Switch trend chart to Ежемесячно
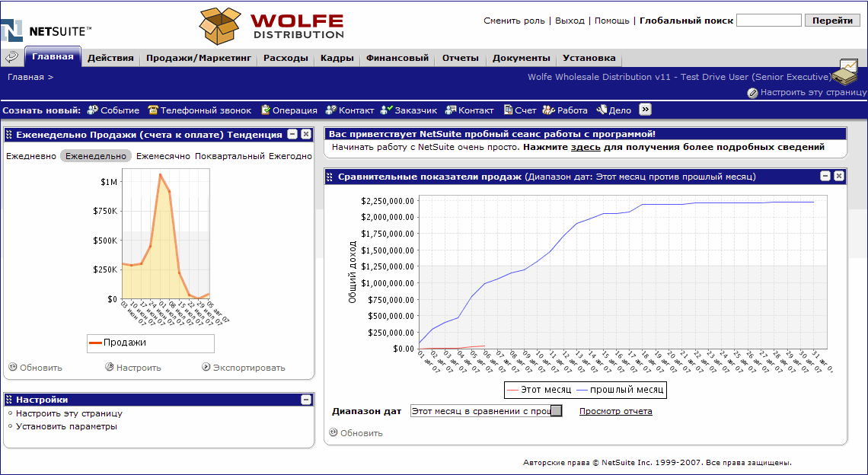The width and height of the screenshot is (868, 475). click(163, 156)
